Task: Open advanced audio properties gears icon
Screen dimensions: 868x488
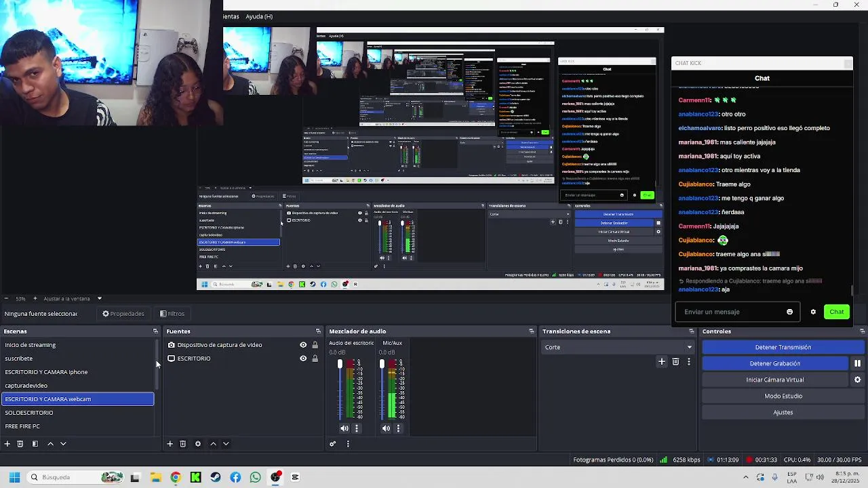Action: [x=333, y=444]
